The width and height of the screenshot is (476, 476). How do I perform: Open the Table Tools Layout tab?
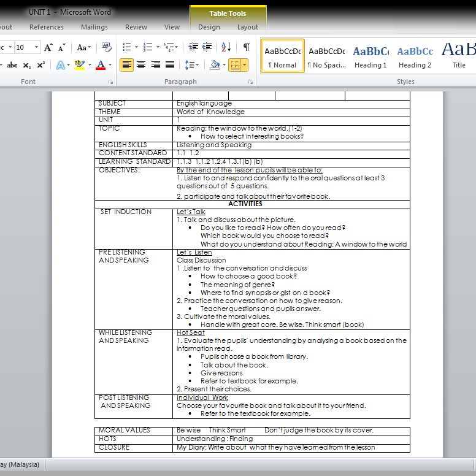(248, 27)
